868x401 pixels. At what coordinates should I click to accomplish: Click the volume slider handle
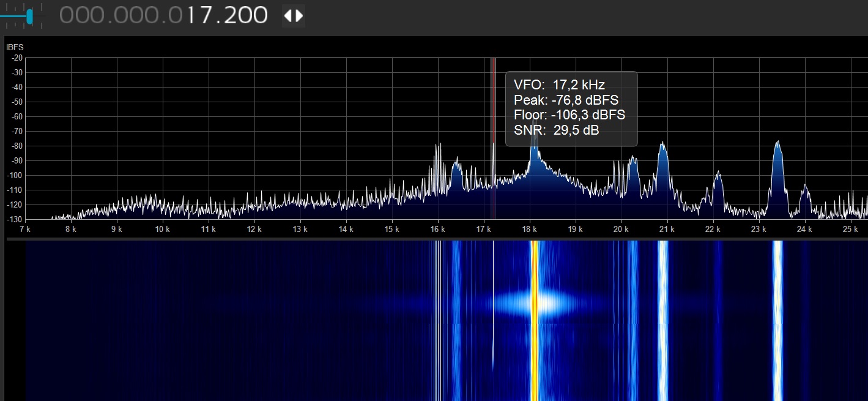(29, 16)
